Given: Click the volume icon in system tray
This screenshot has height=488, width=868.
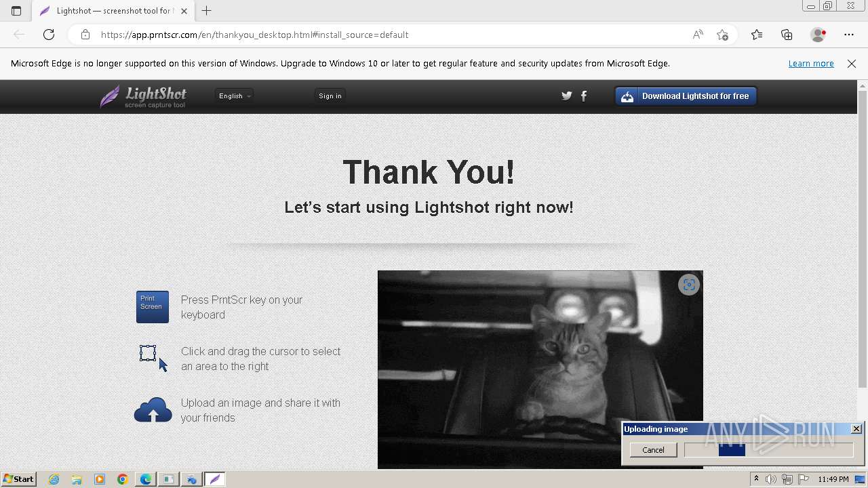Looking at the screenshot, I should coord(771,479).
